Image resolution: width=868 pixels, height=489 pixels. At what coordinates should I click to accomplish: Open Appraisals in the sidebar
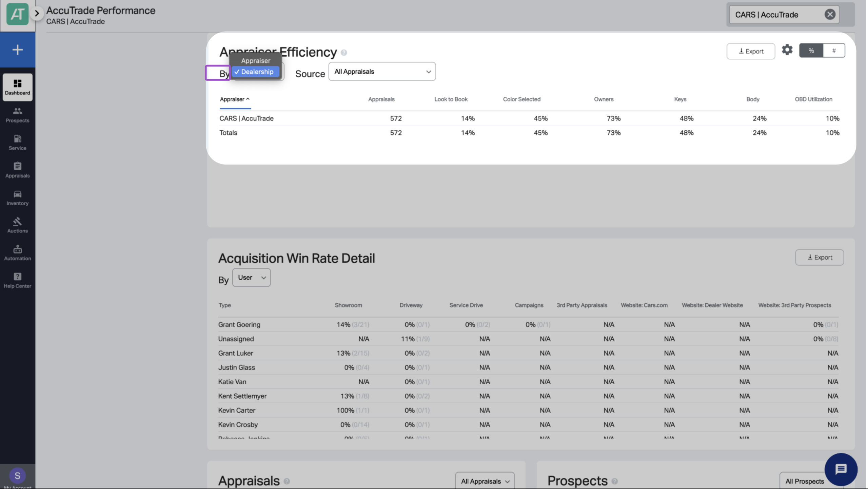pos(17,170)
